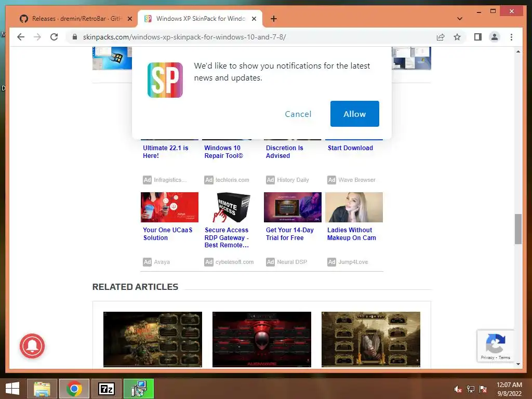
Task: Open third related article golden skin thumbnail
Action: click(x=371, y=339)
